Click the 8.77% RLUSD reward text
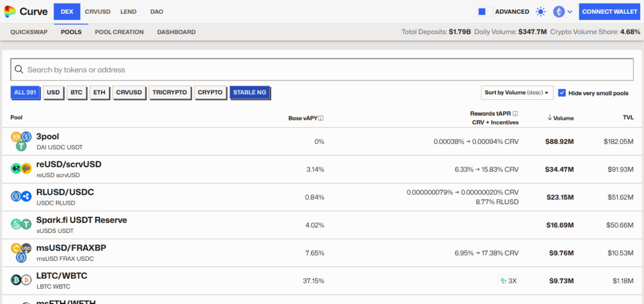The height and width of the screenshot is (304, 644). click(499, 202)
